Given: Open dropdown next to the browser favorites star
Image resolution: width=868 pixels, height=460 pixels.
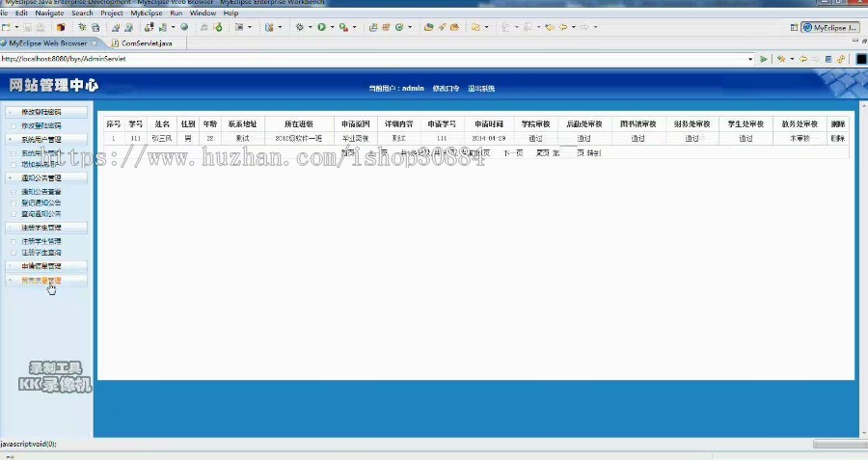Looking at the screenshot, I should (x=792, y=59).
